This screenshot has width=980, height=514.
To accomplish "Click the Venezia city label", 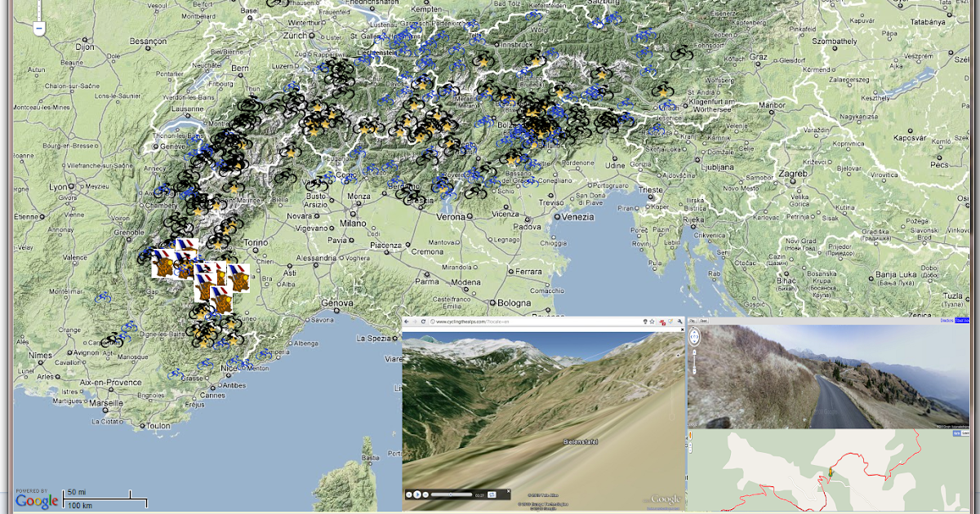I will click(x=577, y=216).
